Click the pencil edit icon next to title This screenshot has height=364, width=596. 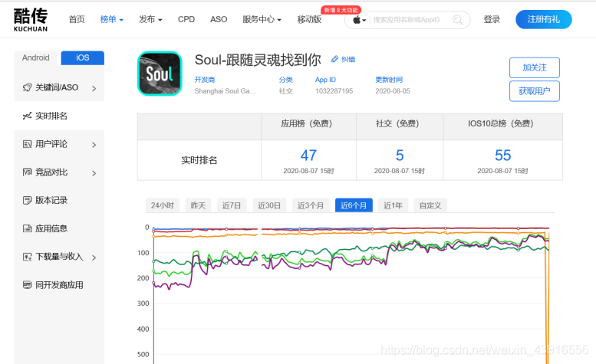334,59
